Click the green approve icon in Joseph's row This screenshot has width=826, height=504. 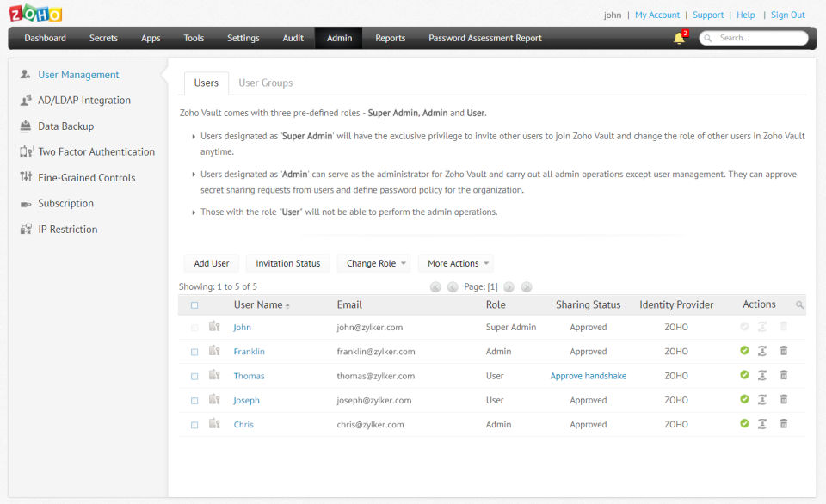tap(744, 399)
